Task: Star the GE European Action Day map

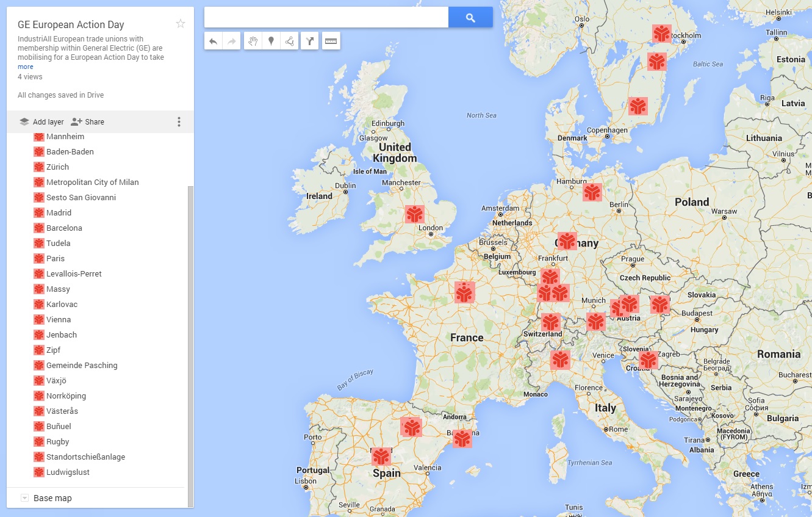Action: (x=181, y=23)
